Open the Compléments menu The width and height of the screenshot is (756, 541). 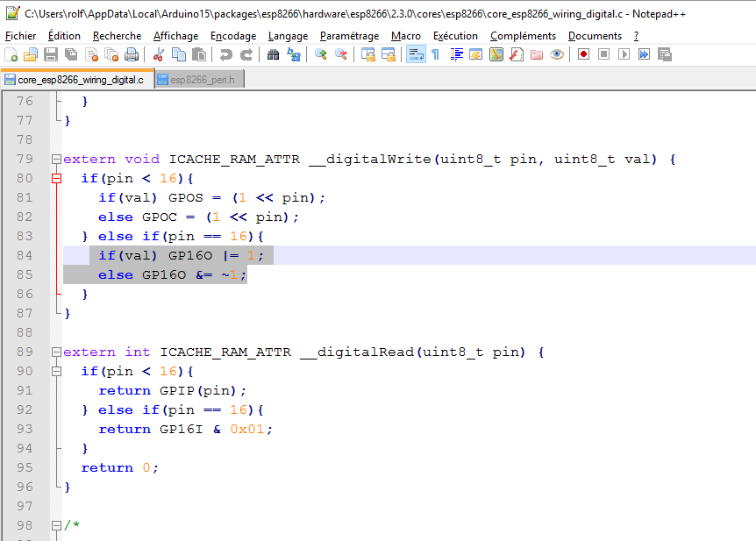click(523, 36)
